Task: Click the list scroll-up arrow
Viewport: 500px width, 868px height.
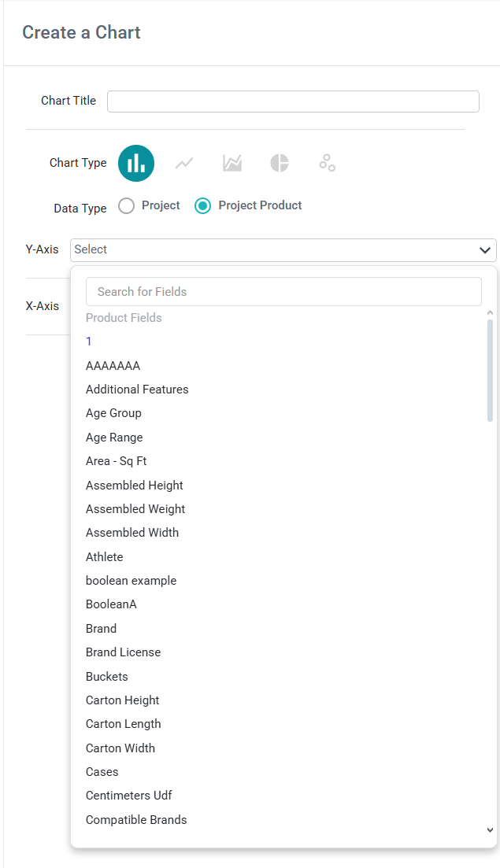Action: [x=490, y=312]
